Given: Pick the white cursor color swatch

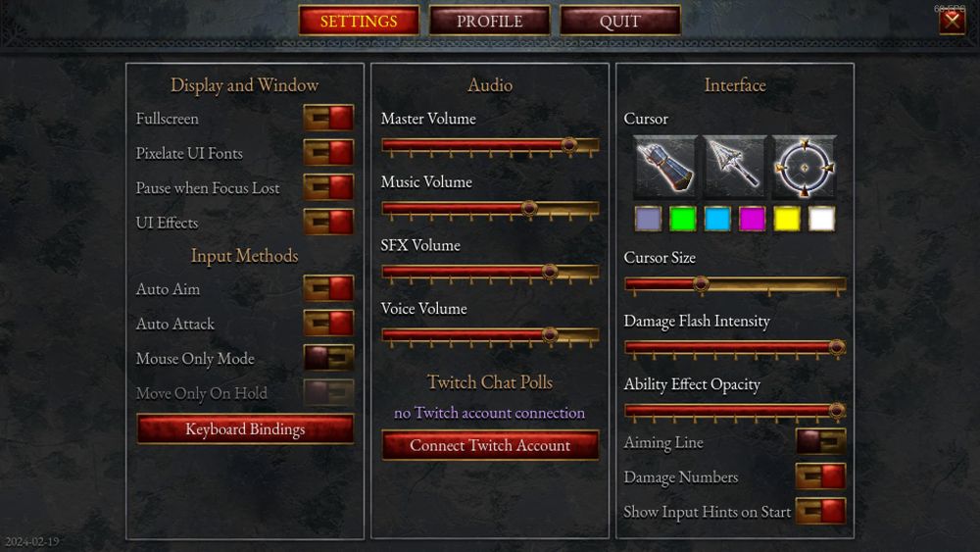Looking at the screenshot, I should pyautogui.click(x=821, y=219).
